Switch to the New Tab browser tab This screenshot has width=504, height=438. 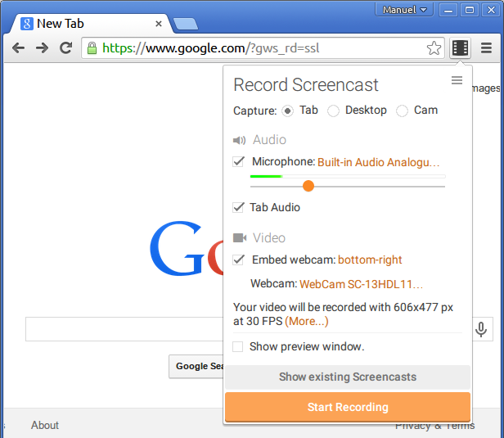click(92, 24)
